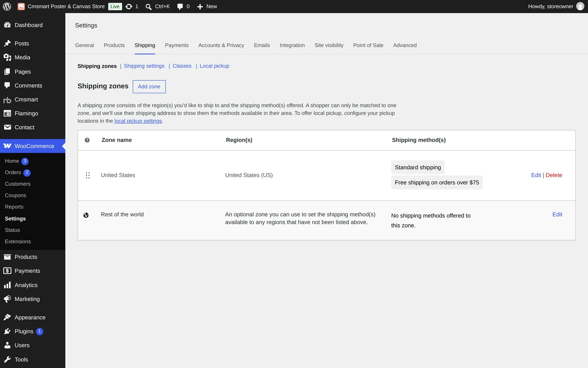Open the Accounts & Privacy tab
Screen dimensions: 588x368
pyautogui.click(x=221, y=45)
